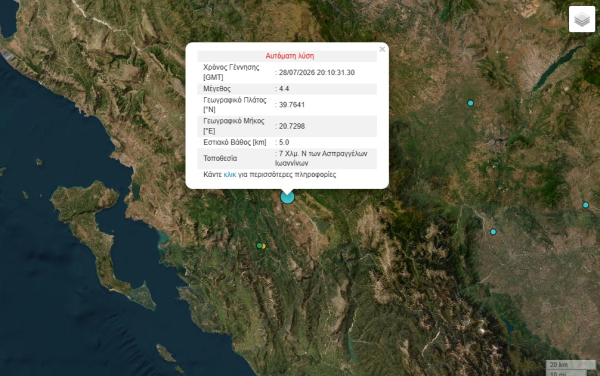600x376 pixels.
Task: Select the cyan marker at the map's right edge
Action: [x=585, y=205]
